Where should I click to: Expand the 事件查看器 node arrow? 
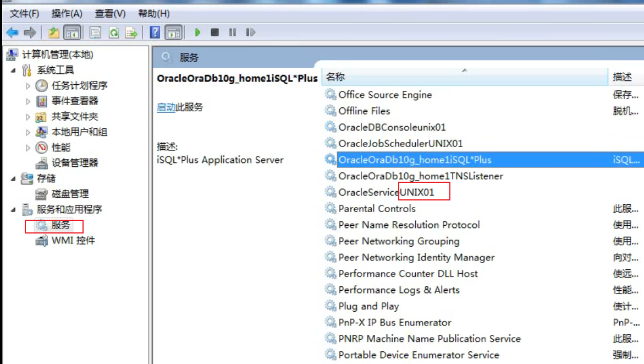point(28,101)
